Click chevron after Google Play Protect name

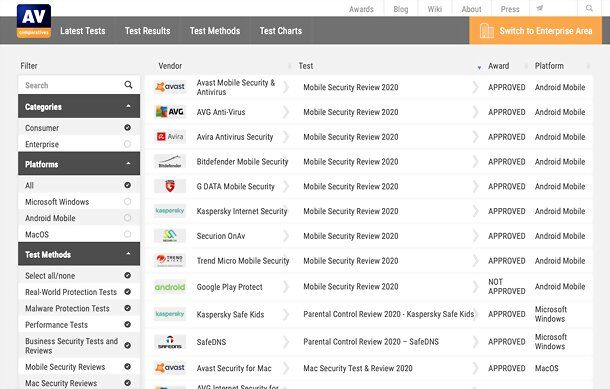[x=286, y=287]
